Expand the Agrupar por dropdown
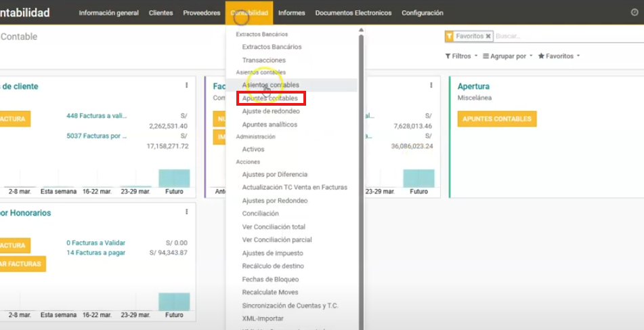This screenshot has height=330, width=644. (x=508, y=56)
